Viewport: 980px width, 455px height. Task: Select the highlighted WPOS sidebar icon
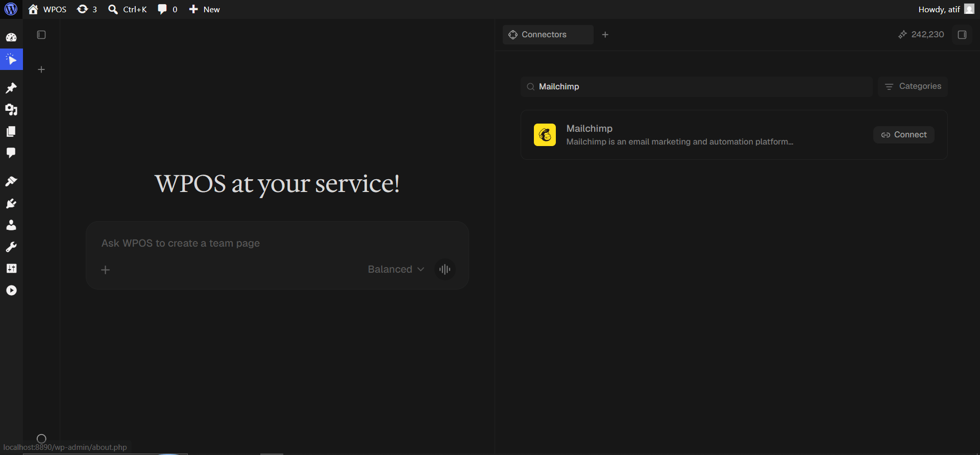[11, 59]
